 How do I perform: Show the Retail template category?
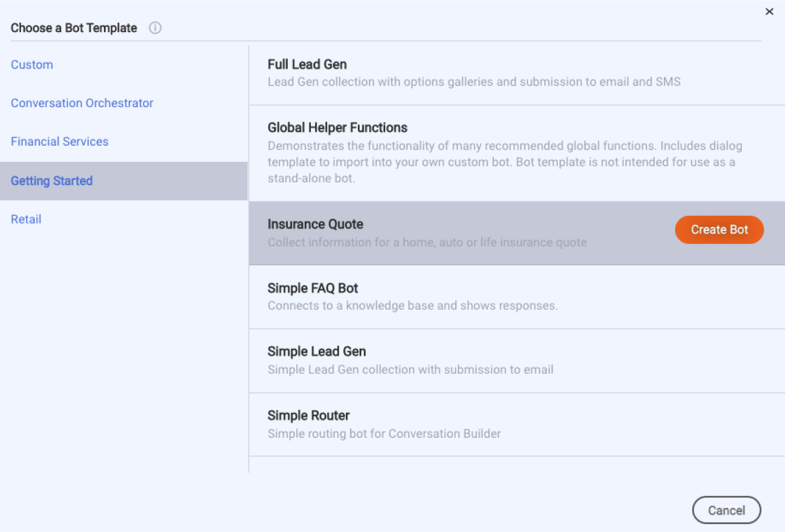pos(26,220)
